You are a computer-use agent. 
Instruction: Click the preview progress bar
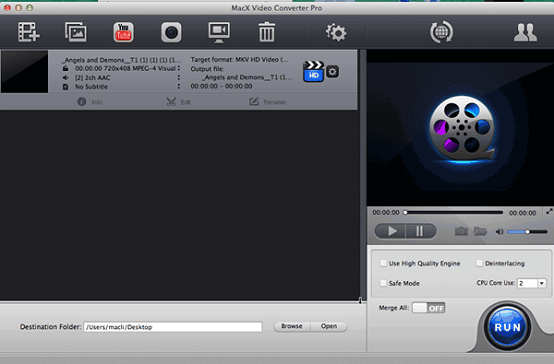coord(454,212)
